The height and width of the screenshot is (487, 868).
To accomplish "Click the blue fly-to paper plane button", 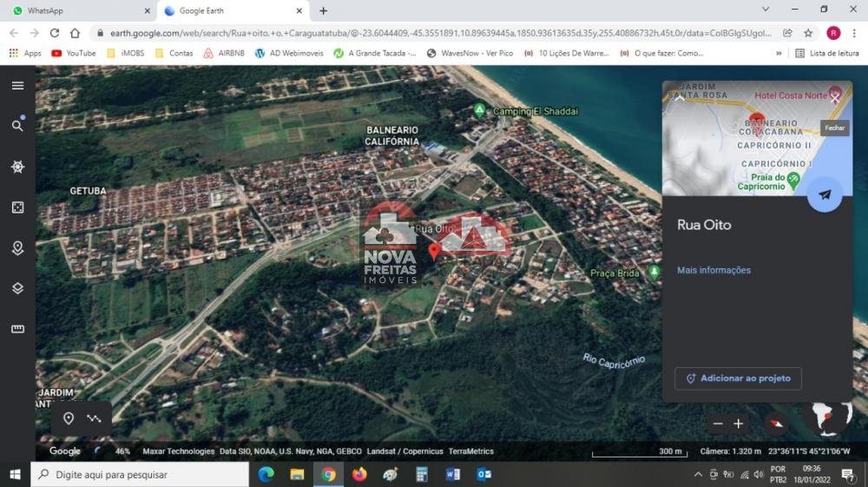I will [824, 194].
